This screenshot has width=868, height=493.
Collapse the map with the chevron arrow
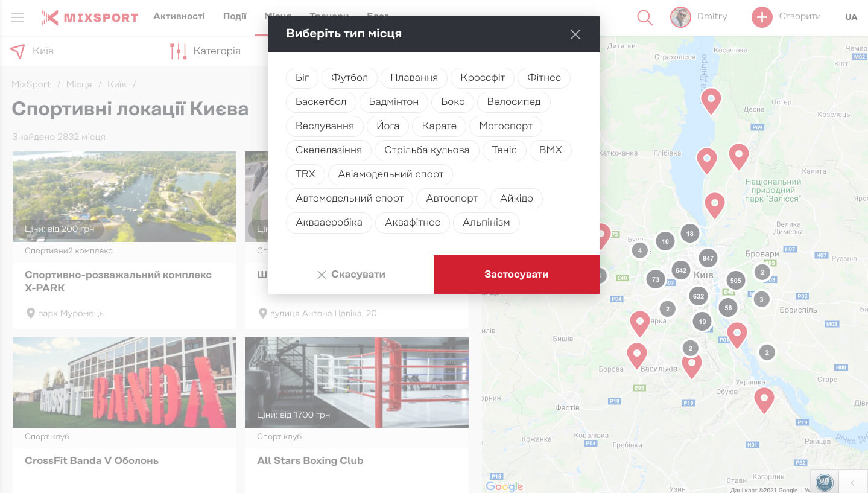point(852,483)
